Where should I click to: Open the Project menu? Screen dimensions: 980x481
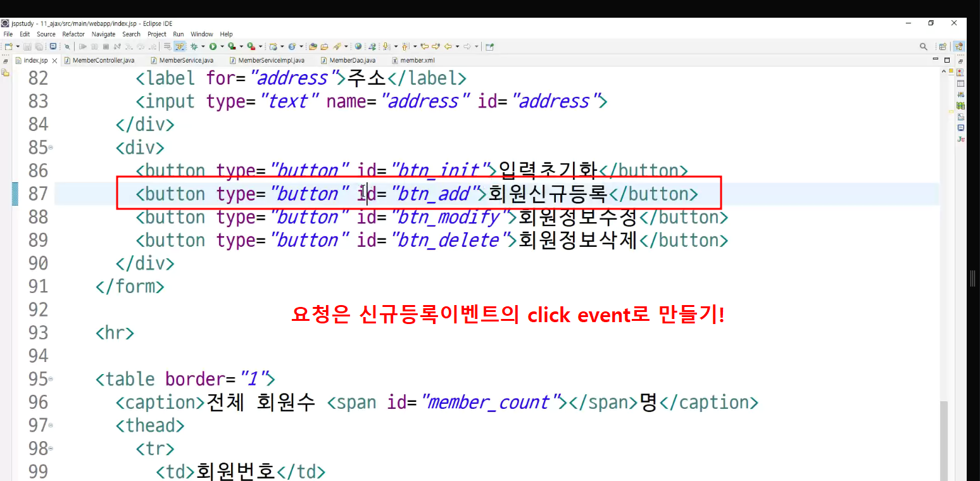tap(157, 34)
